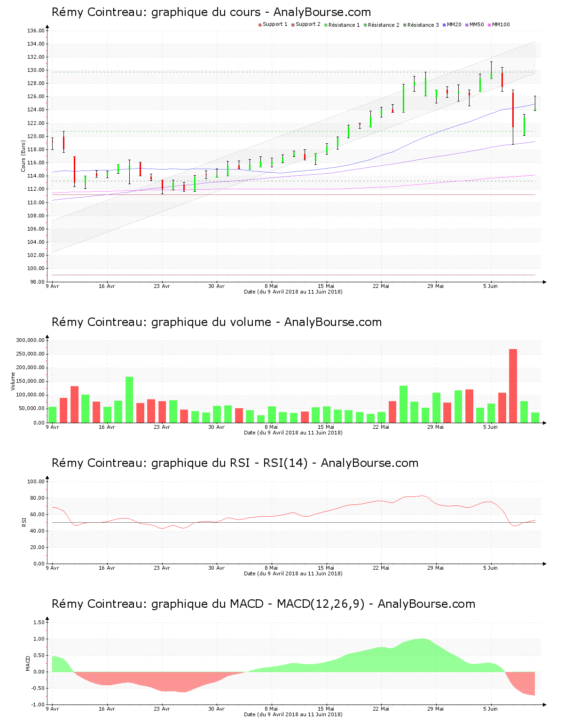Click the '23 Avr' date under the MACD chart
The width and height of the screenshot is (564, 728).
[162, 709]
